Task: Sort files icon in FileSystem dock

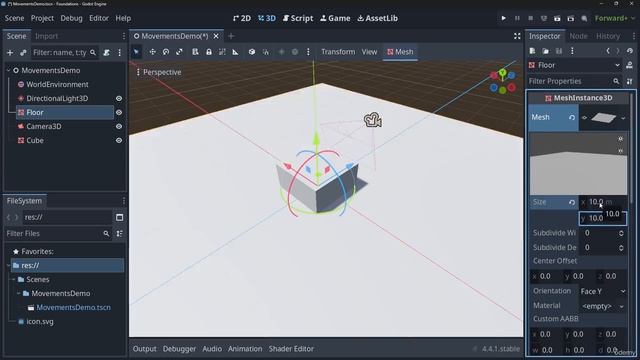Action: tap(120, 233)
